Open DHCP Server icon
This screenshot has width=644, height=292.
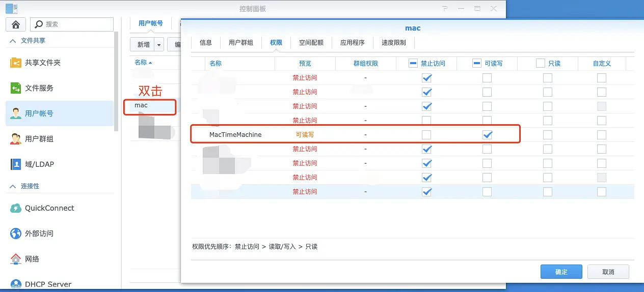pyautogui.click(x=16, y=284)
